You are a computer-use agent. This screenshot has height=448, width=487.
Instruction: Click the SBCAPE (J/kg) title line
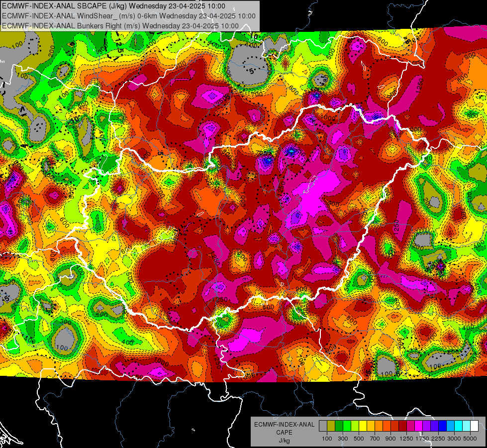tap(114, 6)
